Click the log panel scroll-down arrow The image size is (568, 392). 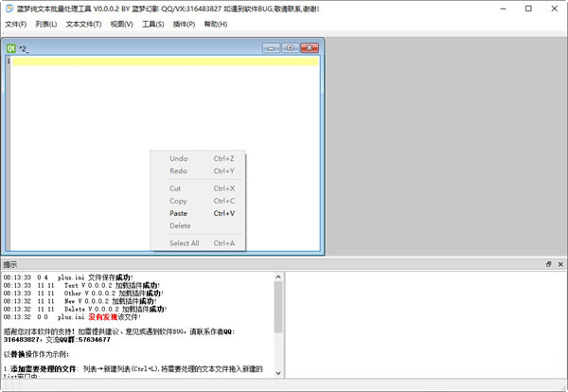(278, 373)
